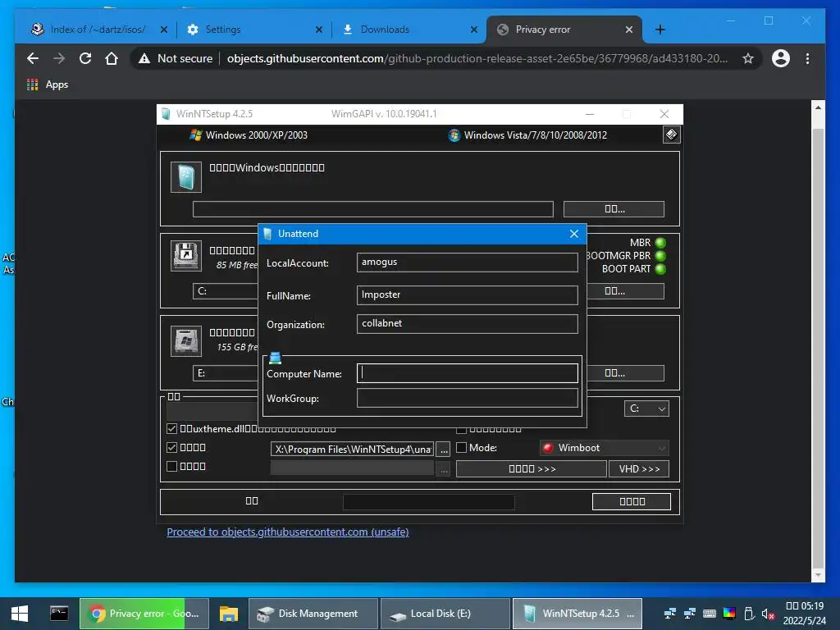
Task: Click the BOOTMGR PBR green status light
Action: [660, 256]
